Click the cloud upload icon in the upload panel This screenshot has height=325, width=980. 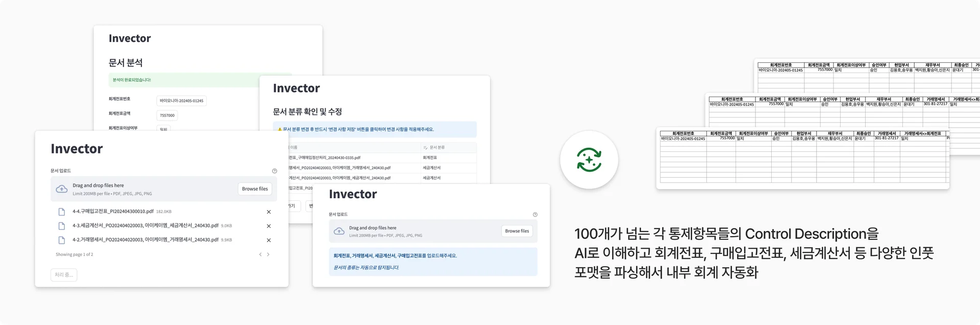[x=62, y=189]
